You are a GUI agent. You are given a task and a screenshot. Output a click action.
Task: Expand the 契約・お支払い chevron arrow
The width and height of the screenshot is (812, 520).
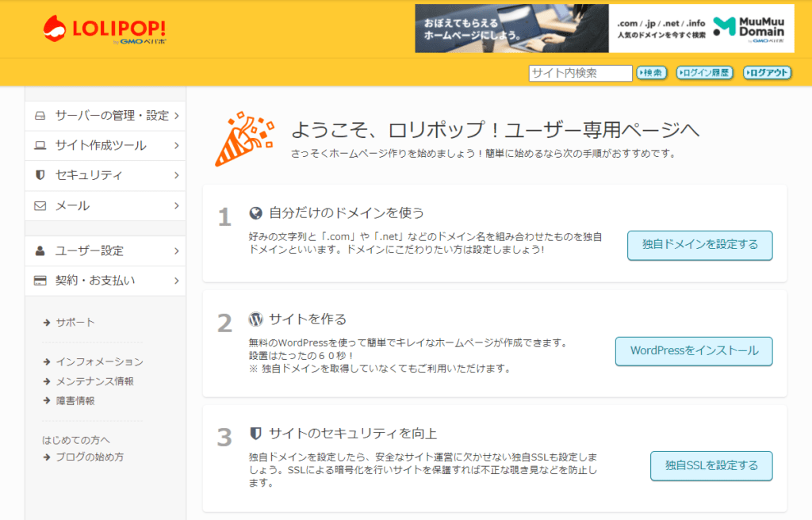[176, 281]
